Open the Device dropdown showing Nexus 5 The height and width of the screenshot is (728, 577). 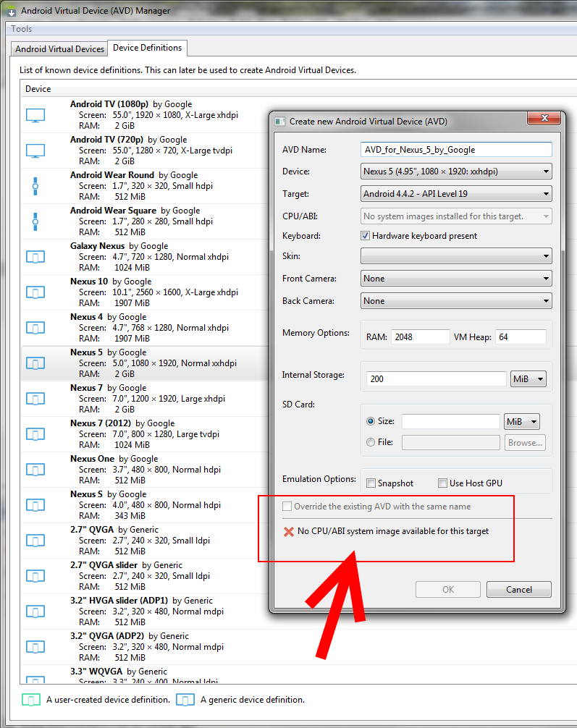pyautogui.click(x=456, y=172)
